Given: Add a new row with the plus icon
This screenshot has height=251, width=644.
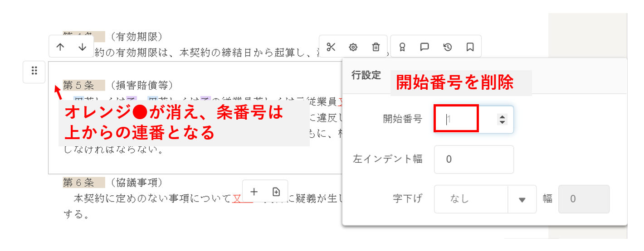Looking at the screenshot, I should [x=254, y=192].
